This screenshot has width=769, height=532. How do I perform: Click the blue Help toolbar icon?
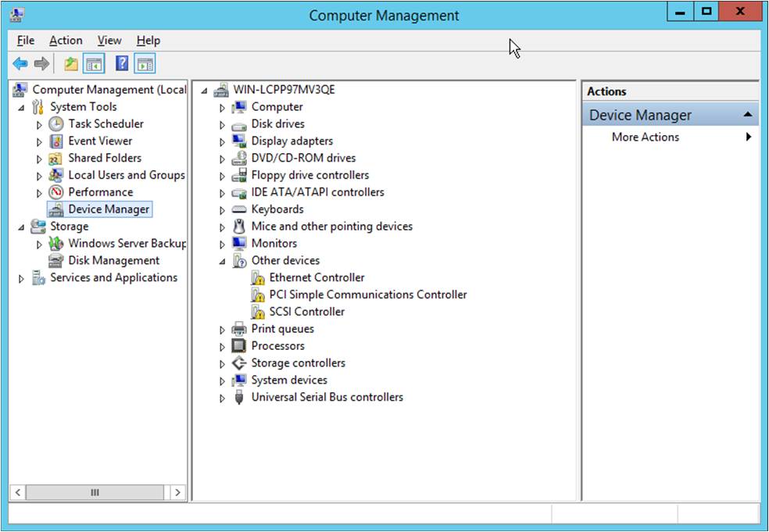click(x=122, y=64)
